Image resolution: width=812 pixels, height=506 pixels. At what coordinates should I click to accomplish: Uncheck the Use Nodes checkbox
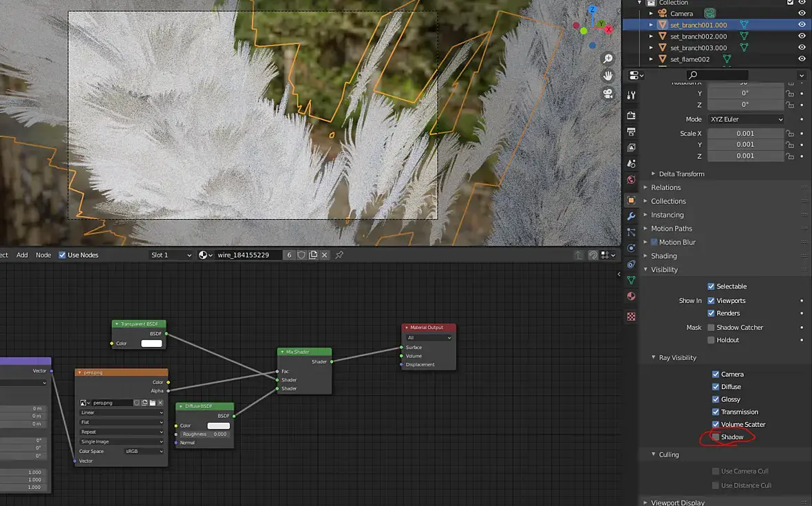[x=63, y=255]
